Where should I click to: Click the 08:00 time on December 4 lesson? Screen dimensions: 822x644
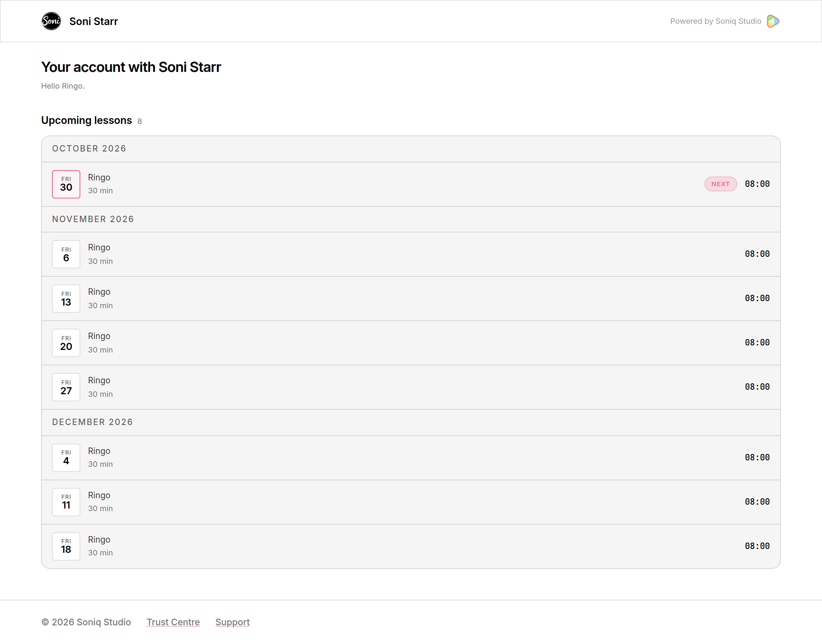[x=757, y=457]
